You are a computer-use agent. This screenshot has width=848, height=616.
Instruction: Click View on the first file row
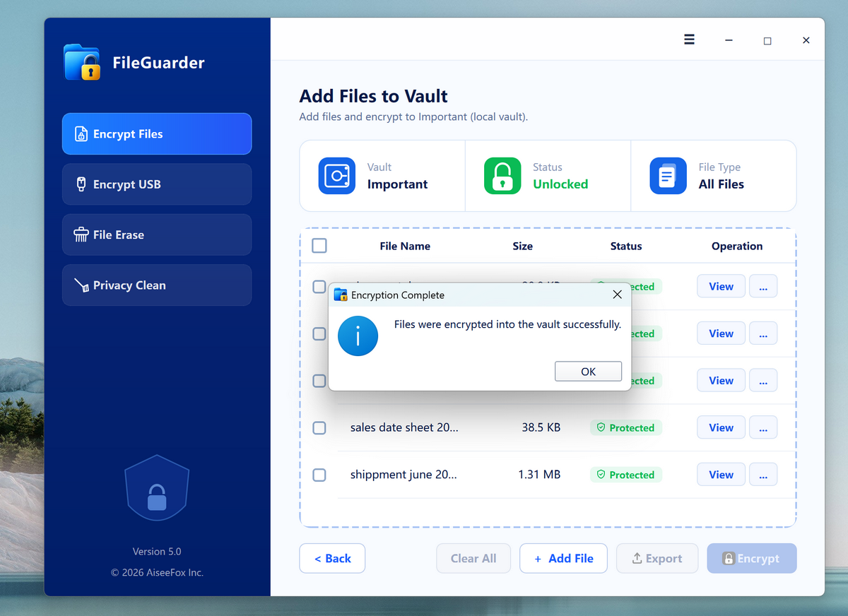click(721, 286)
